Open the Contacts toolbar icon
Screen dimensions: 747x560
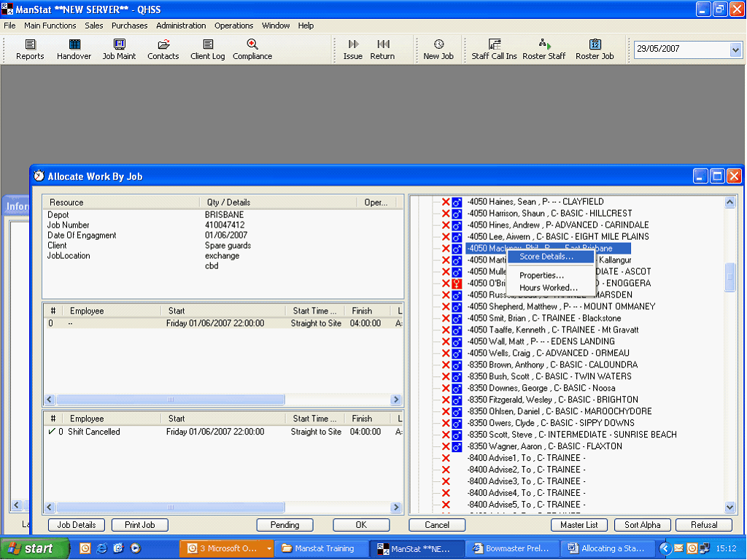tap(163, 45)
